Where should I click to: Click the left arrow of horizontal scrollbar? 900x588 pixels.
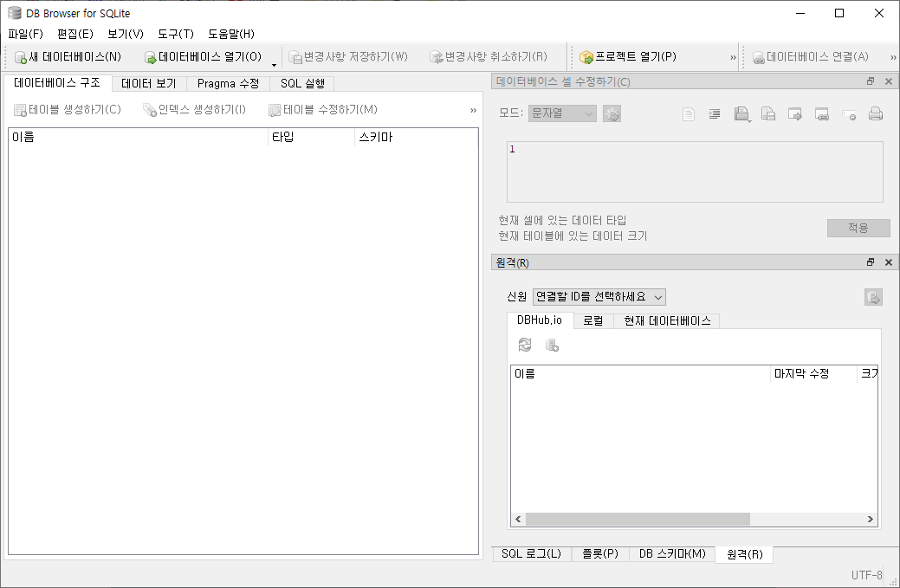coord(518,520)
